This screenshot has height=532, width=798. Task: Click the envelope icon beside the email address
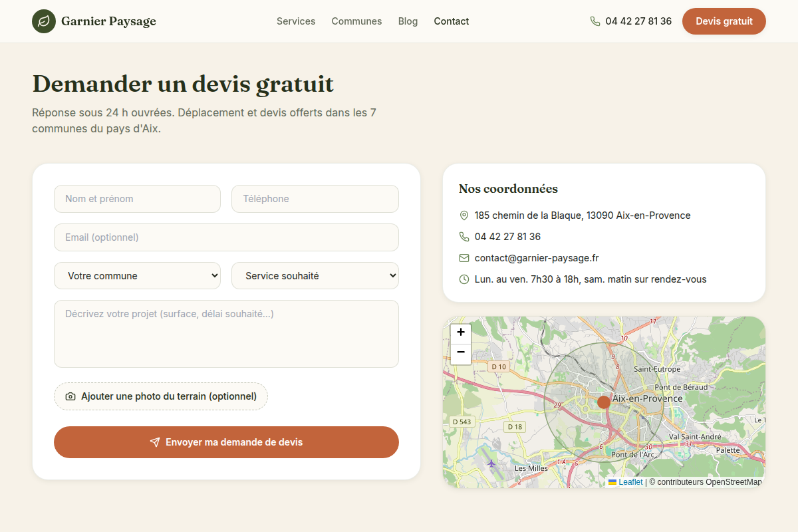pyautogui.click(x=464, y=258)
